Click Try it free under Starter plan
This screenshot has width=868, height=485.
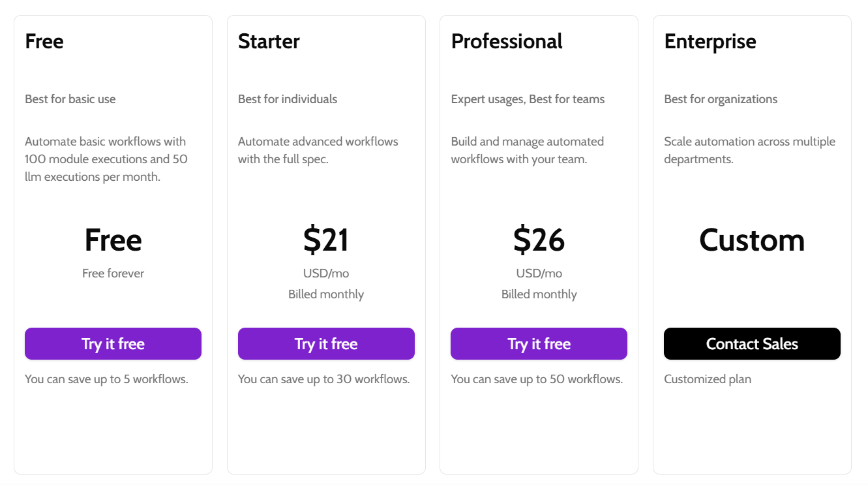click(x=326, y=343)
